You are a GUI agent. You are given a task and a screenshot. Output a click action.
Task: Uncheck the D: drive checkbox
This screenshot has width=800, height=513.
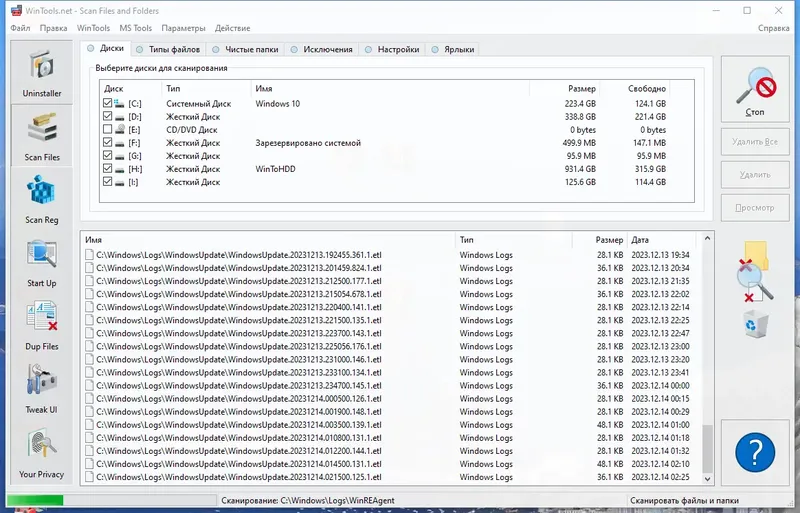pos(107,116)
